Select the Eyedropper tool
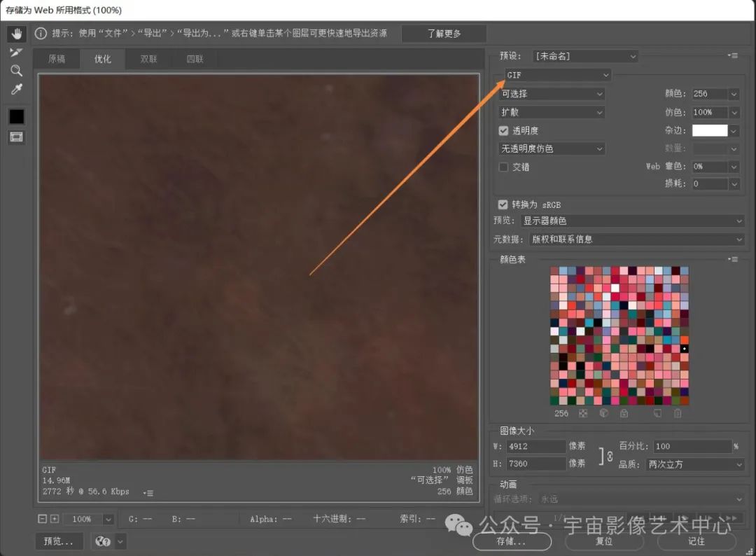 click(x=16, y=90)
